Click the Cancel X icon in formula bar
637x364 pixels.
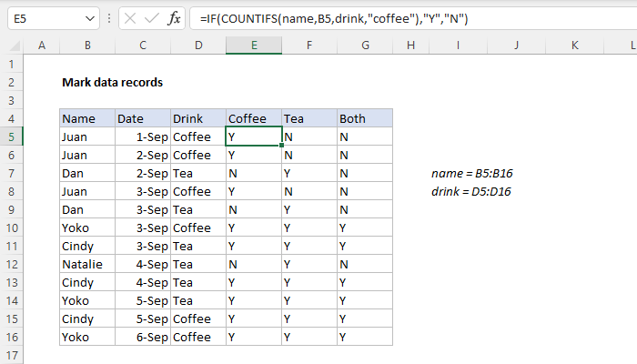(128, 18)
